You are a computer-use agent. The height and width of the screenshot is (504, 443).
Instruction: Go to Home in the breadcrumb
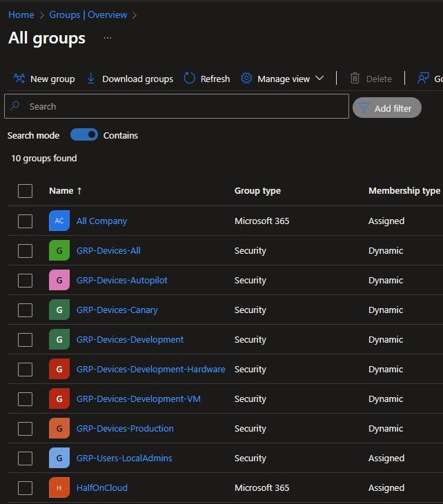tap(21, 14)
